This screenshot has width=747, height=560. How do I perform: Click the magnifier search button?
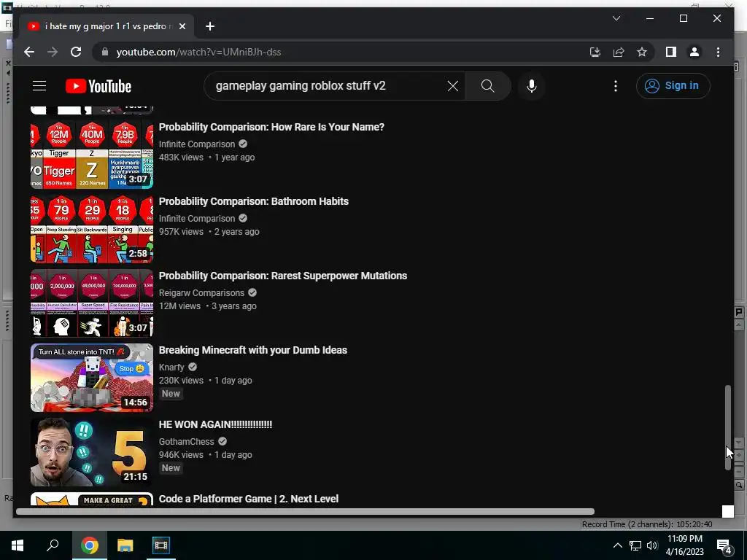tap(487, 86)
